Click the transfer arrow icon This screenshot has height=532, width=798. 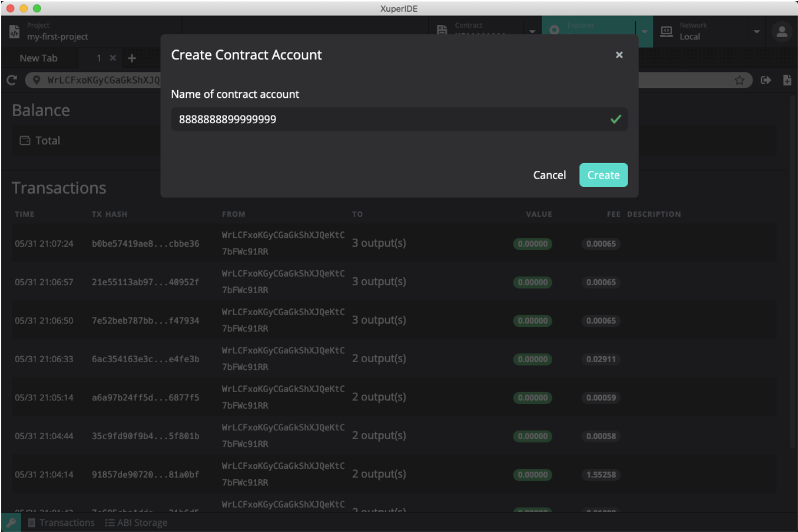click(x=766, y=80)
